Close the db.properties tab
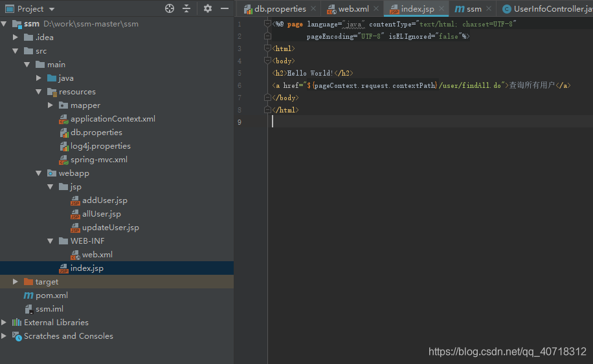Image resolution: width=593 pixels, height=364 pixels. 313,8
